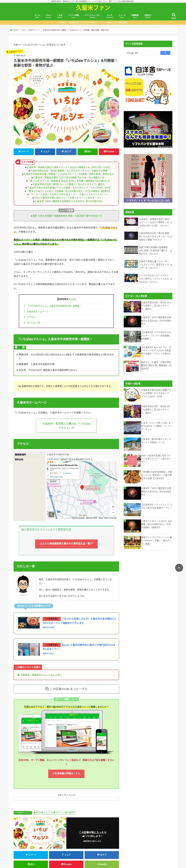
Task: Open the ホーム menu item
Action: coord(37,16)
